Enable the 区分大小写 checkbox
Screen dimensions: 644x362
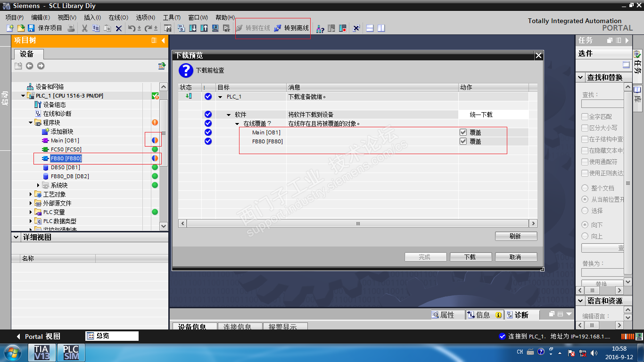(x=585, y=128)
